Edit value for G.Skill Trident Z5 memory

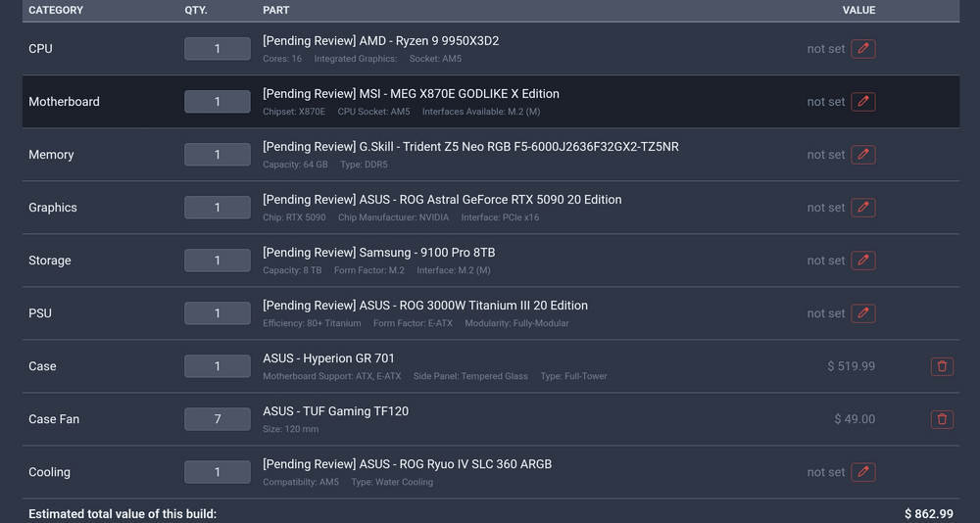coord(863,155)
